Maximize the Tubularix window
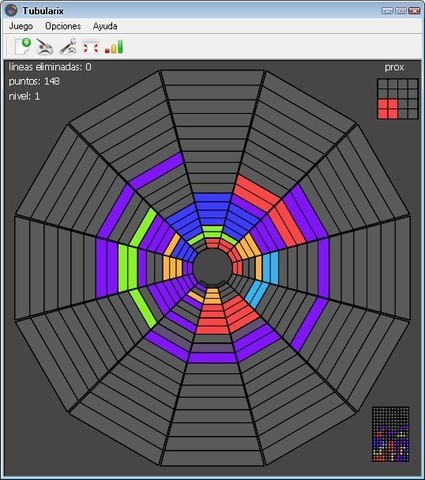Viewport: 425px width, 480px height. click(x=400, y=11)
